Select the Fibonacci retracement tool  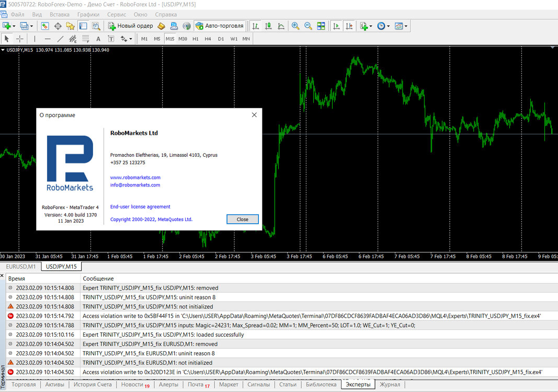click(x=86, y=39)
